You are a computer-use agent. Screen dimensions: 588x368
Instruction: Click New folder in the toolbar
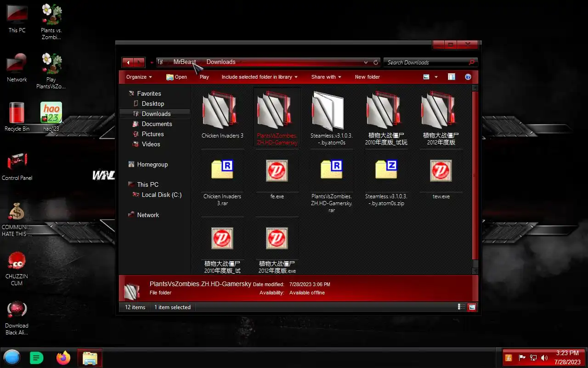coord(367,77)
